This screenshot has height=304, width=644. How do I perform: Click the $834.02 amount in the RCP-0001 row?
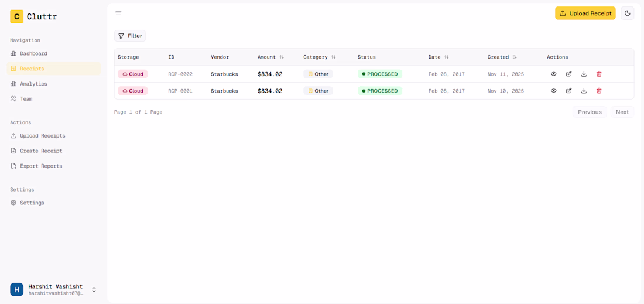tap(270, 91)
